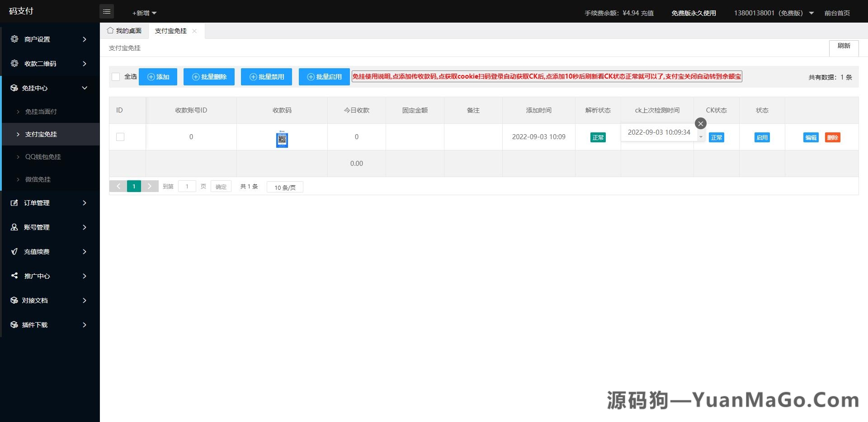The image size is (868, 422).
Task: Check the 全选 select-all checkbox
Action: (116, 77)
